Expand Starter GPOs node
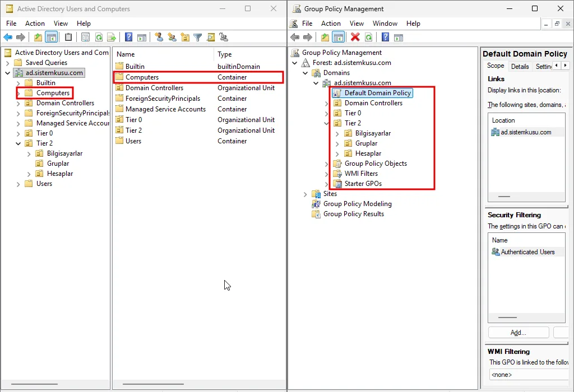574x392 pixels. coord(327,184)
